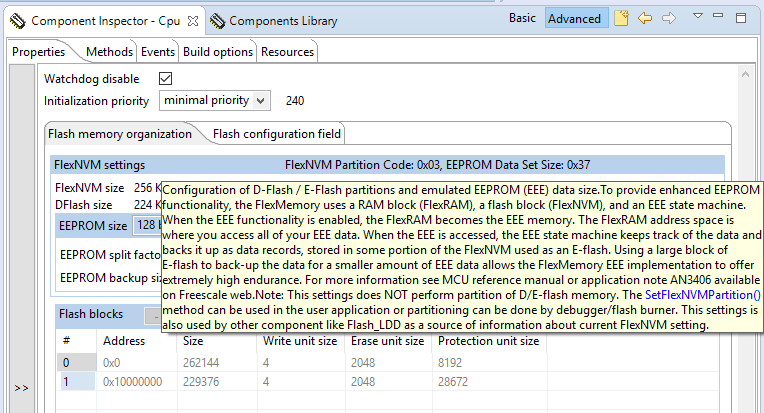Select the Flash memory organization tab
This screenshot has height=413, width=764.
click(120, 134)
